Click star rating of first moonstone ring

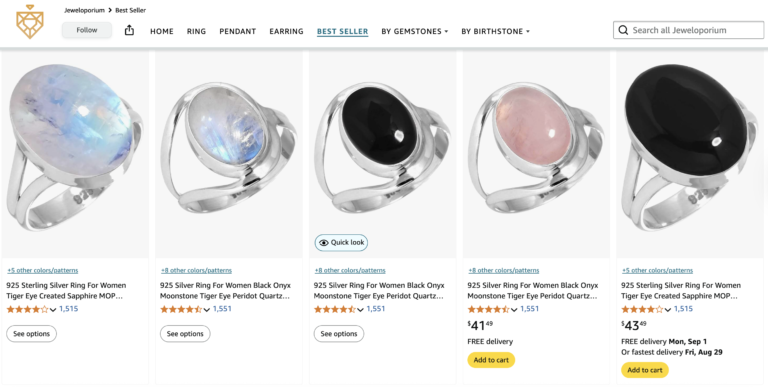(x=27, y=309)
